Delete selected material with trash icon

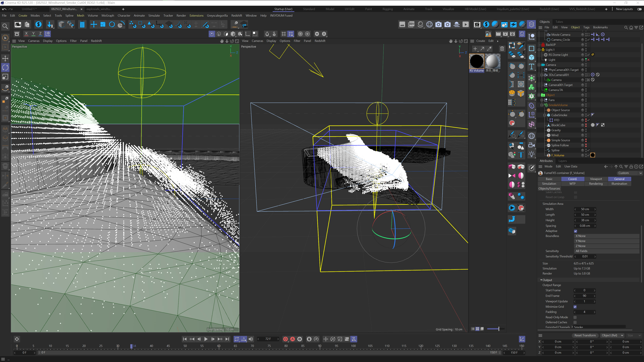502,49
